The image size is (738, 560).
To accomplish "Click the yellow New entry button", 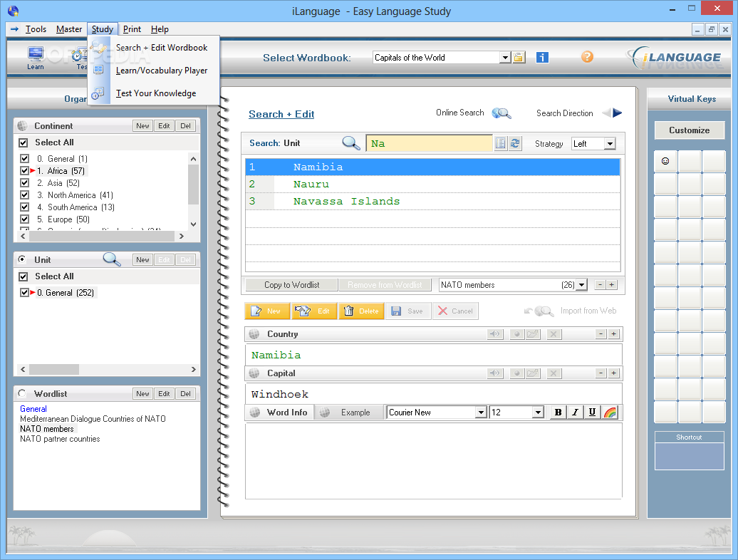I will point(267,311).
